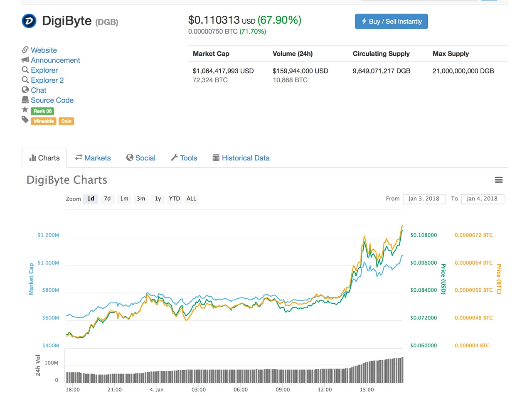Select the ALL zoom range

click(191, 199)
